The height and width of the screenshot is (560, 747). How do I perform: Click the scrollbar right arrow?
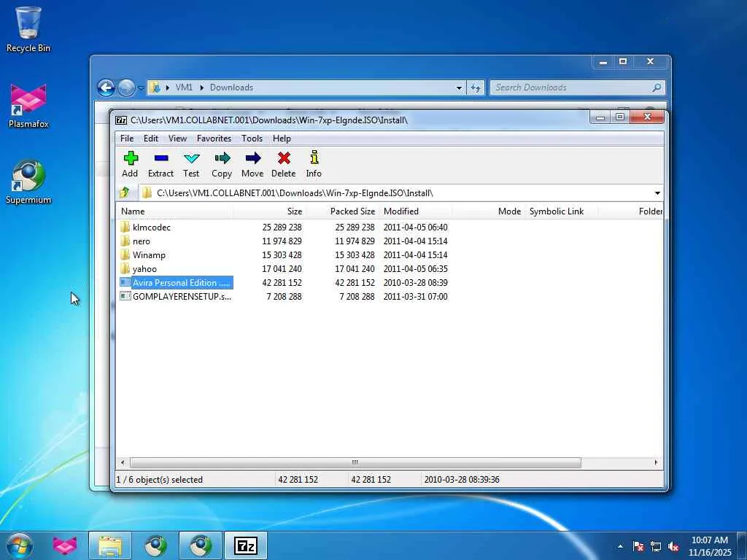tap(656, 462)
